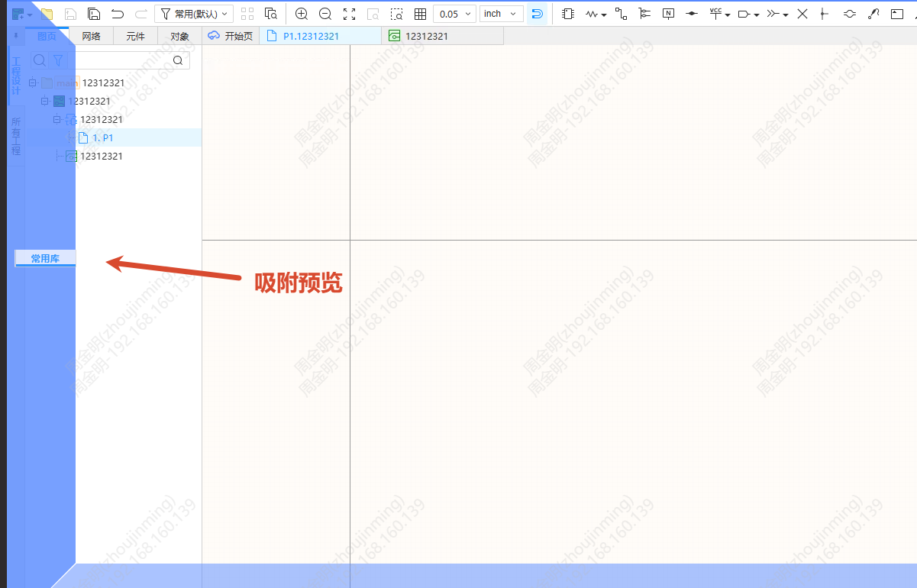
Task: Select the curved probe line tool
Action: pyautogui.click(x=873, y=14)
